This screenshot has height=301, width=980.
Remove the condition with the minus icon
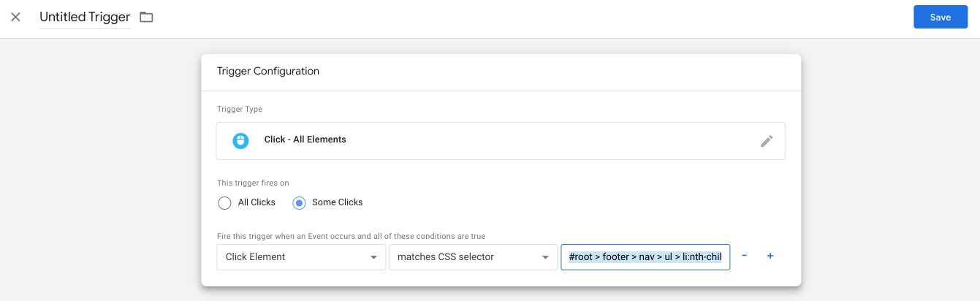pos(744,256)
